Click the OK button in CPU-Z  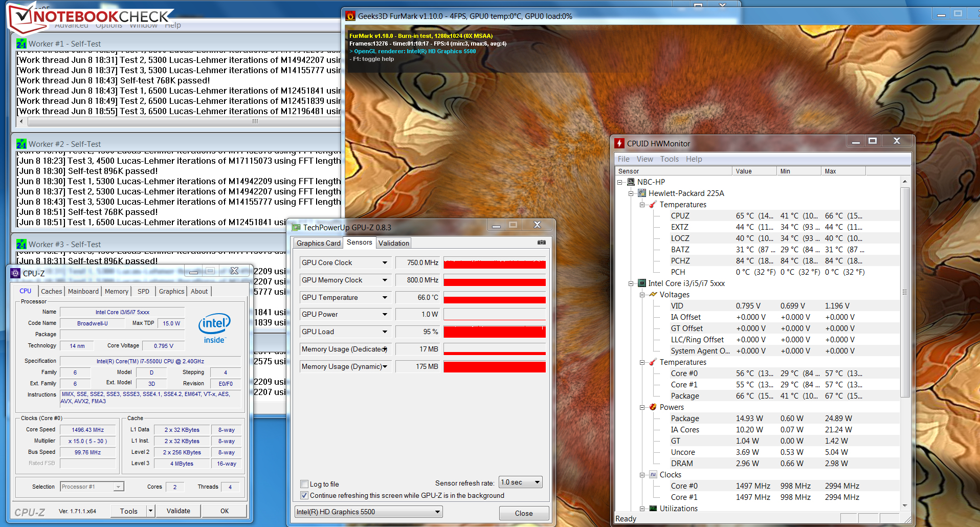[x=225, y=511]
